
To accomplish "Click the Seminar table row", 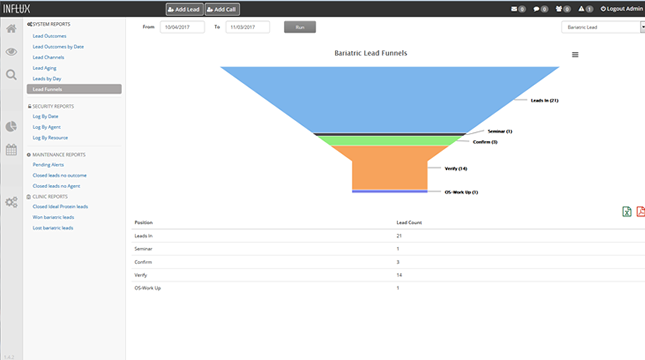I will pyautogui.click(x=388, y=249).
